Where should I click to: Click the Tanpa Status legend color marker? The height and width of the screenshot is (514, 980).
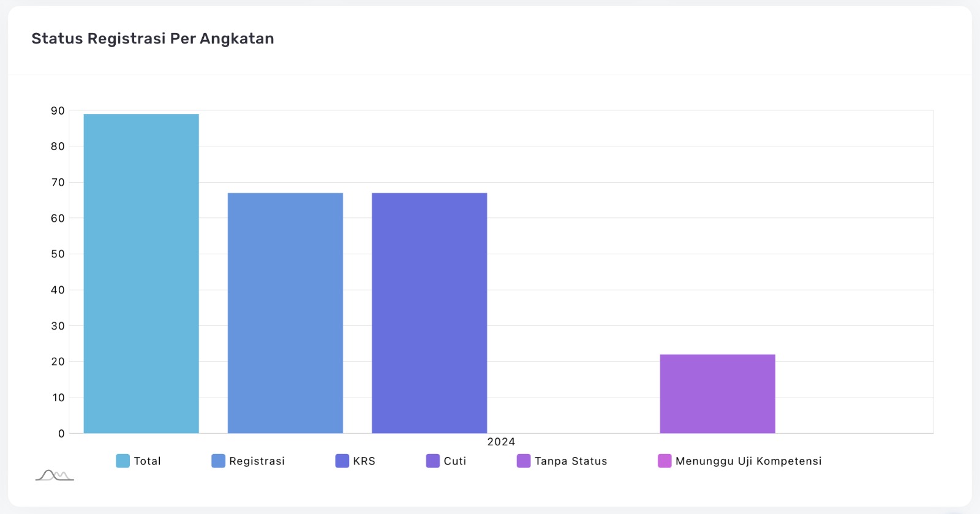point(523,461)
